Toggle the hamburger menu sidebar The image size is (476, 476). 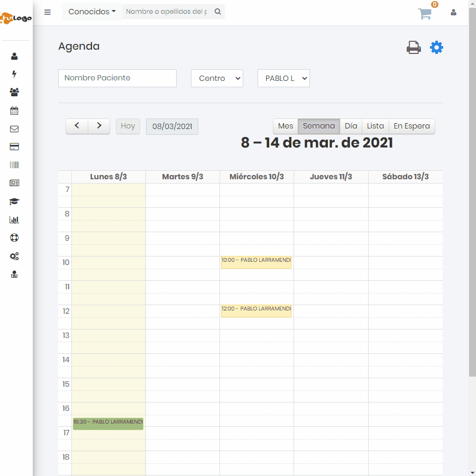[x=48, y=12]
